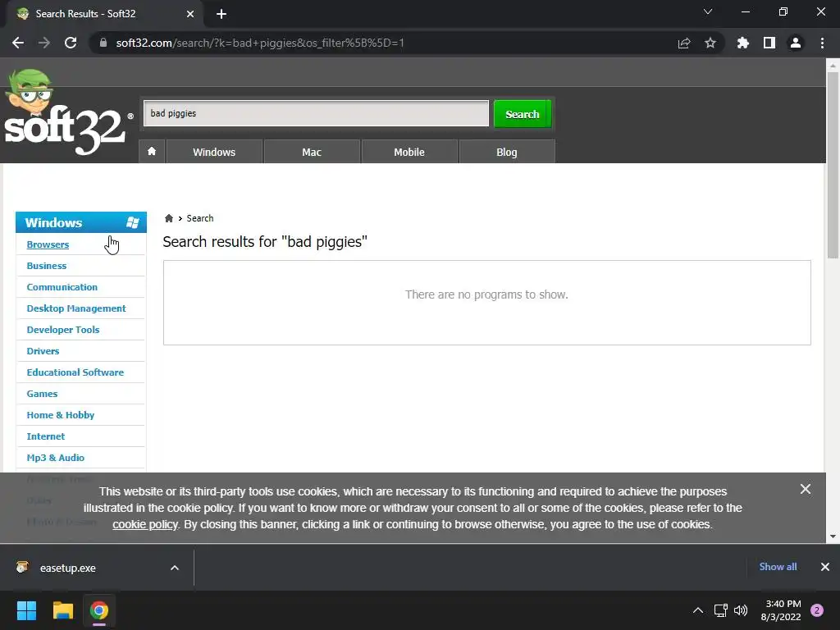
Task: Open the clock showing 3:40 PM
Action: click(781, 610)
